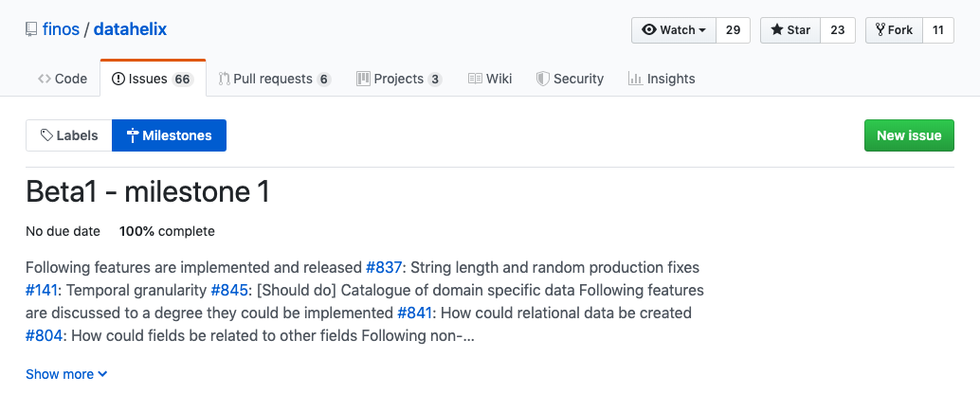This screenshot has height=394, width=980.
Task: Click the Milestones button
Action: coord(170,135)
